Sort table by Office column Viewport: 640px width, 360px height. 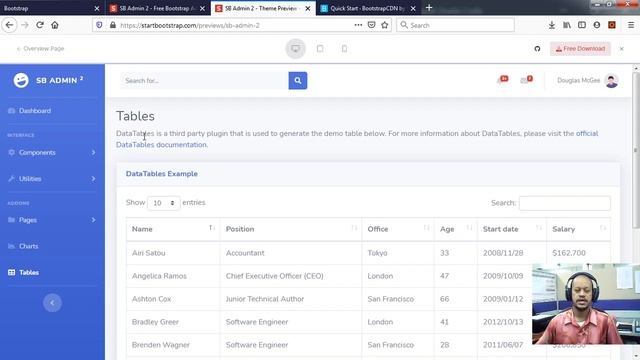pyautogui.click(x=398, y=229)
